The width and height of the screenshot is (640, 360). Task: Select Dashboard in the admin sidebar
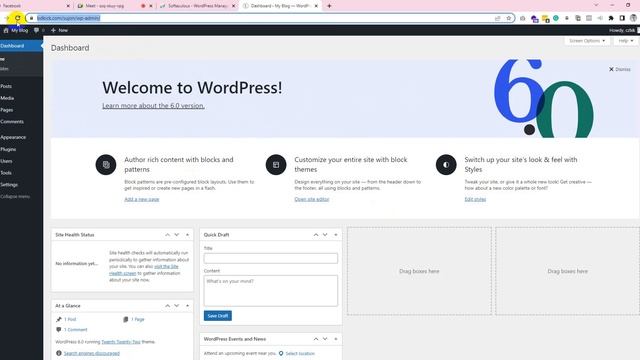(x=21, y=46)
